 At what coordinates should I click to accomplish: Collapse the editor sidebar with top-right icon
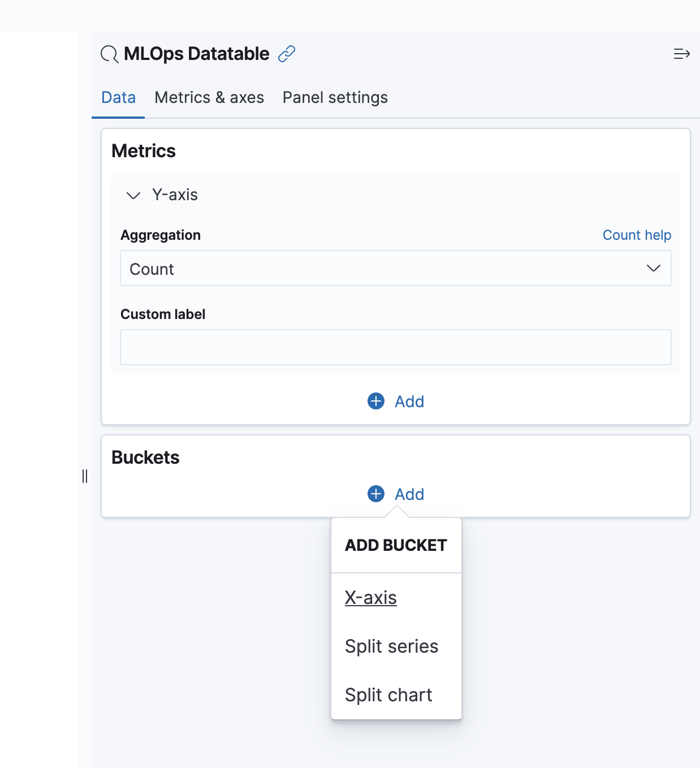pyautogui.click(x=681, y=54)
